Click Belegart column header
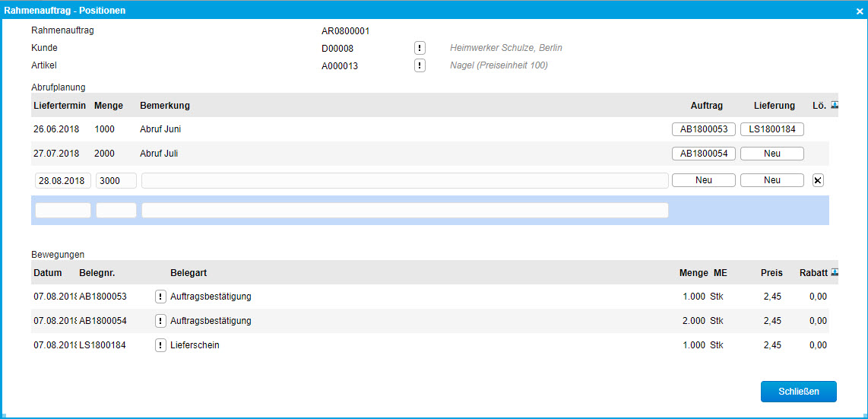 coord(188,273)
